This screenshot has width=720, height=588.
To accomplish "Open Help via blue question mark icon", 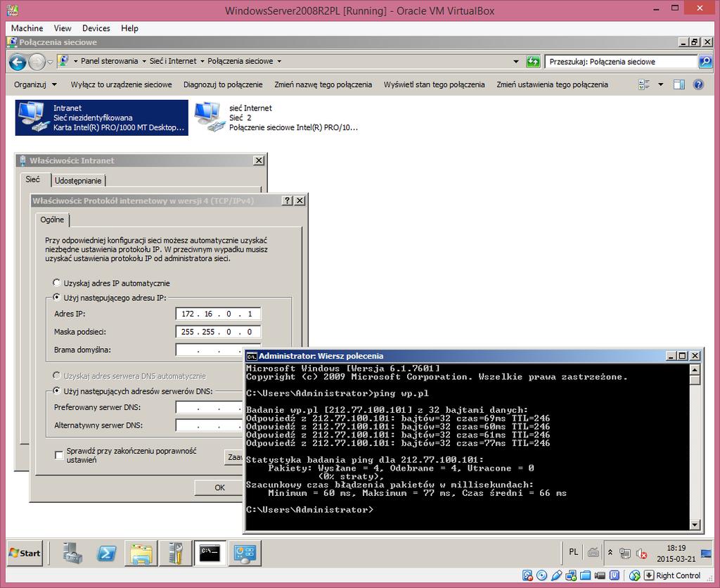I will 698,84.
